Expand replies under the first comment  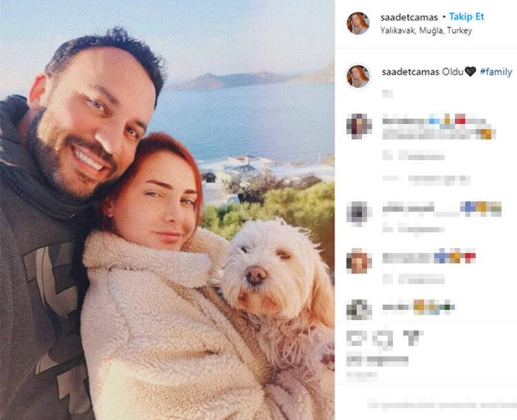[x=426, y=180]
